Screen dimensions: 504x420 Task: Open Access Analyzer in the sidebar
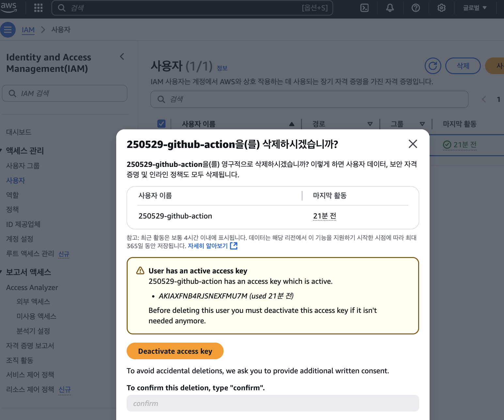(32, 287)
